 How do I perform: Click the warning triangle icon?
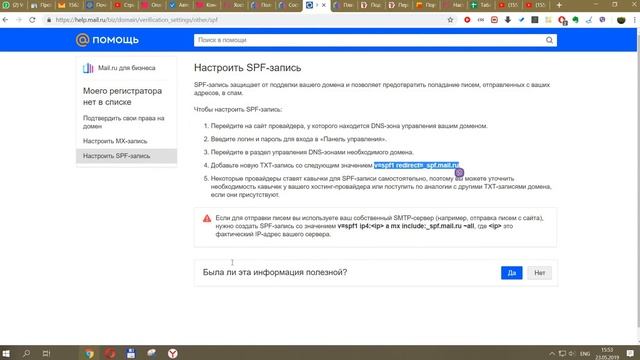pos(207,218)
